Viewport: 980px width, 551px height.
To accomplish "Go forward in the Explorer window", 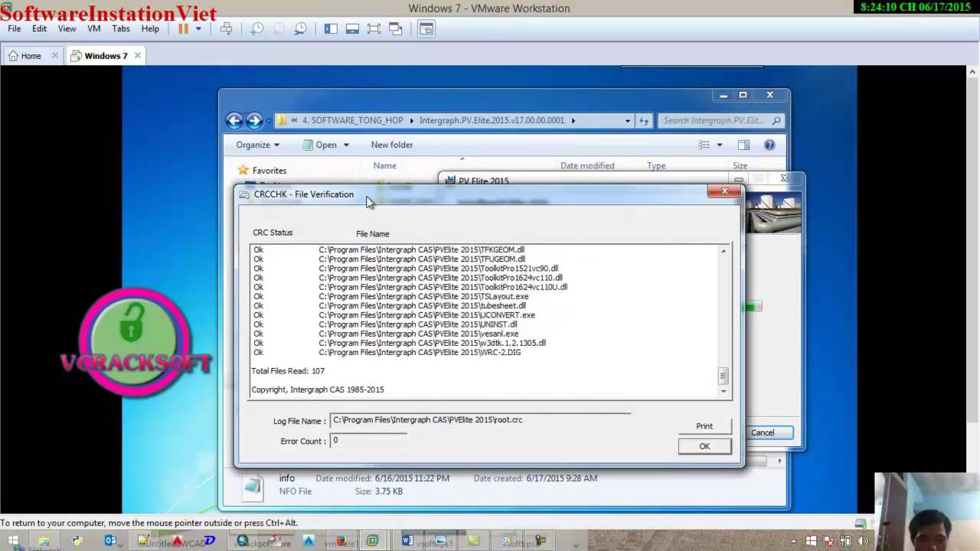I will tap(254, 120).
